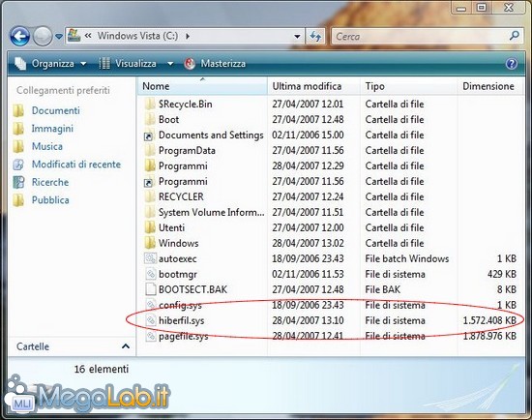Click the 16 elementi status text
Image resolution: width=532 pixels, height=420 pixels.
(x=102, y=369)
